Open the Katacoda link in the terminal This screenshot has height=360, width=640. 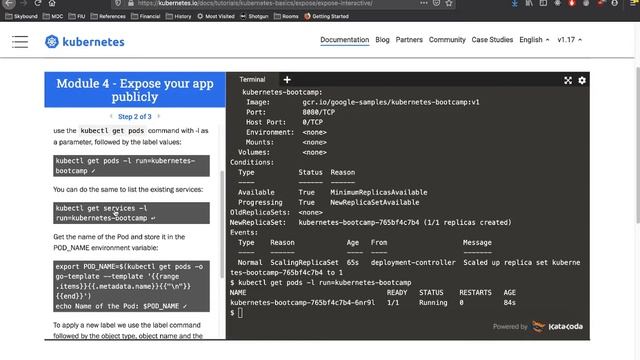pos(558,327)
